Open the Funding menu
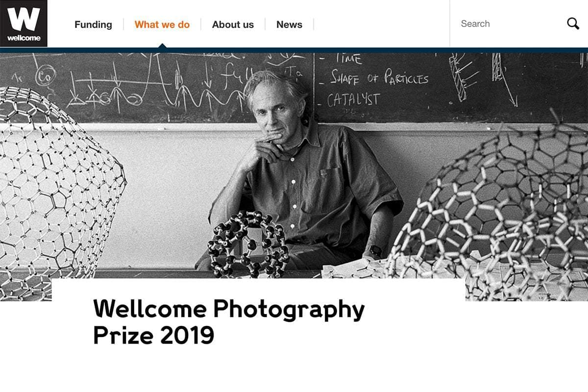Screen dimensions: 588x392 click(93, 24)
